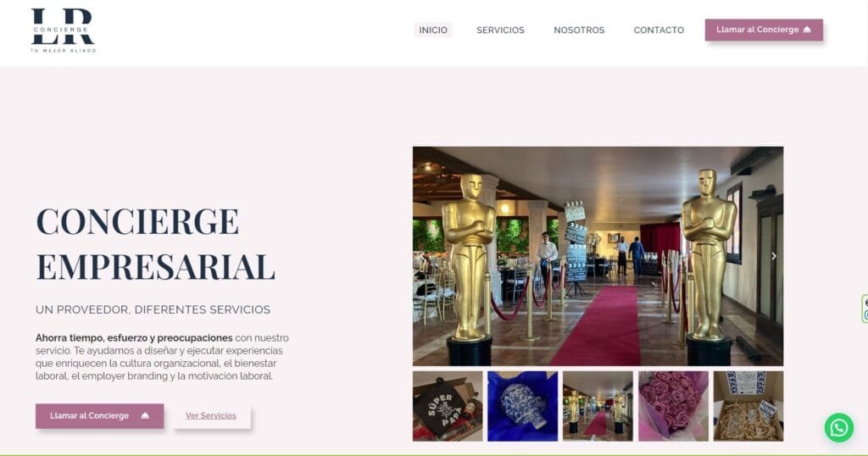Viewport: 868px width, 456px height.
Task: Open the WhatsApp chat floating icon
Action: pyautogui.click(x=838, y=427)
